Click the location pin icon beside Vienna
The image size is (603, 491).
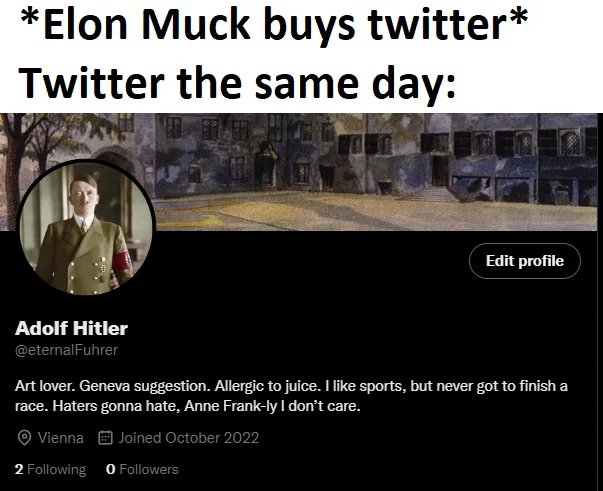click(24, 438)
